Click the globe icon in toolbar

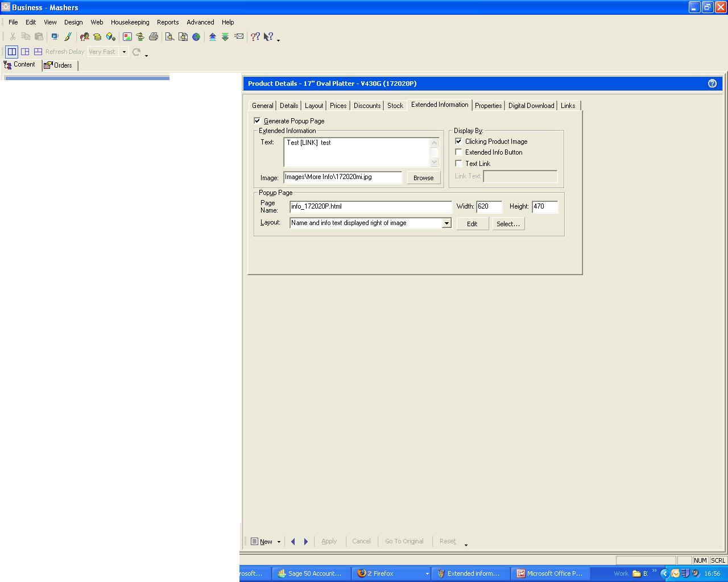(196, 37)
